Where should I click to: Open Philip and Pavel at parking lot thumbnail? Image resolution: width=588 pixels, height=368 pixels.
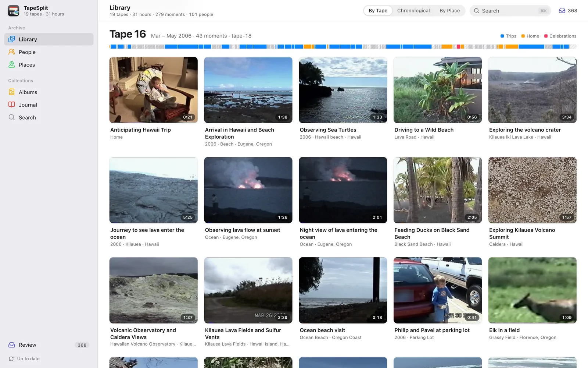click(x=438, y=290)
